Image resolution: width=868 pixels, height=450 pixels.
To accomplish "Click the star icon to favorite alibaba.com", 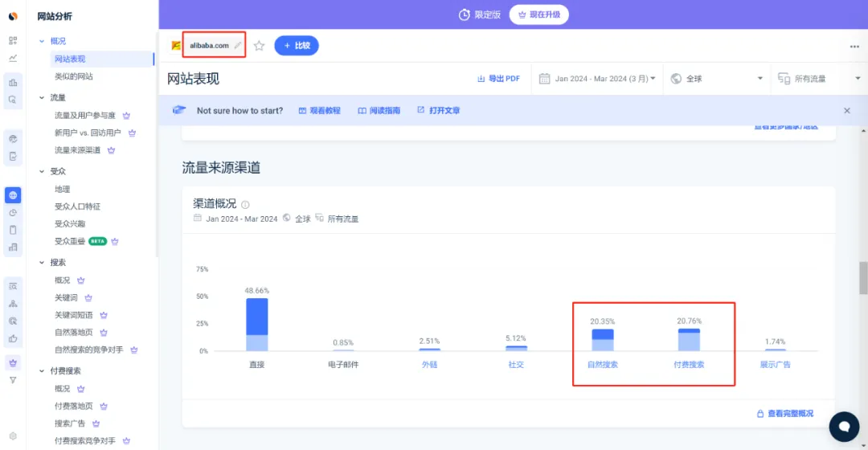I will [x=259, y=46].
